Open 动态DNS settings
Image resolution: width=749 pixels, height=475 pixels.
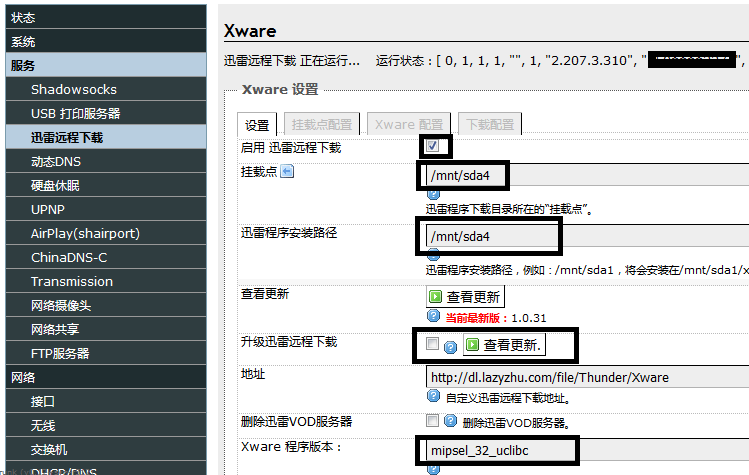click(x=106, y=161)
